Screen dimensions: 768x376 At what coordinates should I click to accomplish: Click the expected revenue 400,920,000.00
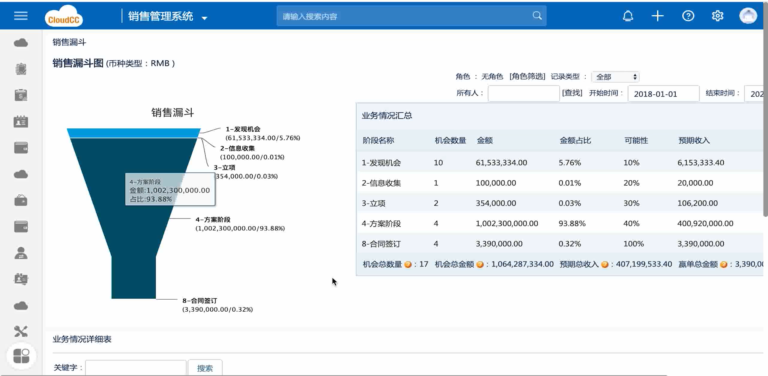pyautogui.click(x=705, y=224)
